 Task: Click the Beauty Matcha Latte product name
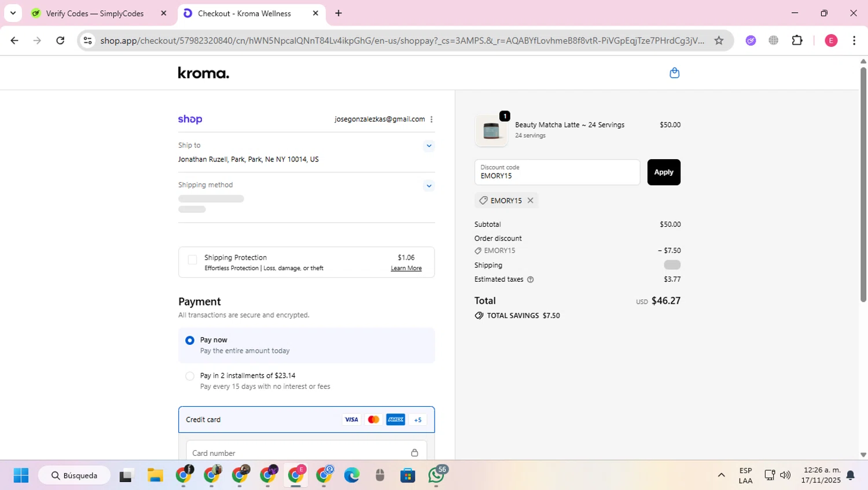tap(570, 125)
